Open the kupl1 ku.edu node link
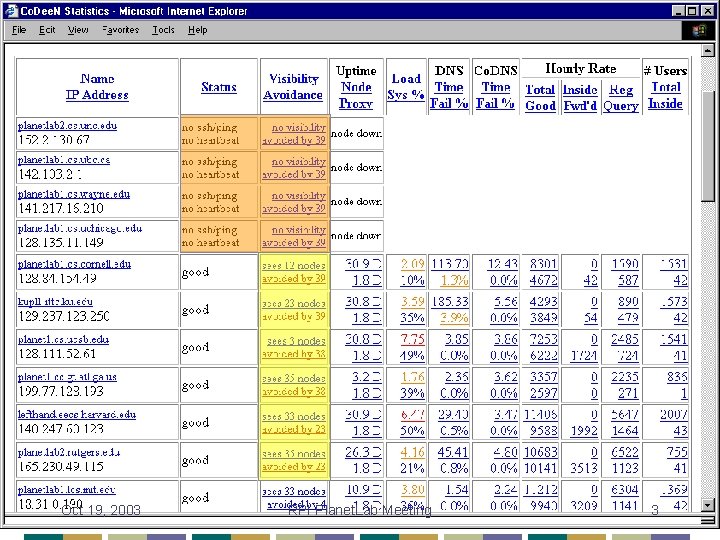 tap(55, 302)
